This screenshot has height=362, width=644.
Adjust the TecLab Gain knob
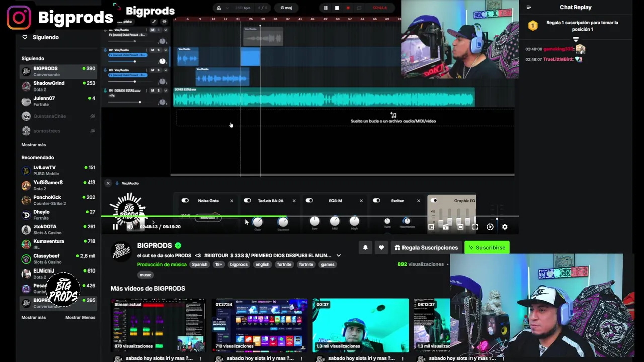coord(257,222)
